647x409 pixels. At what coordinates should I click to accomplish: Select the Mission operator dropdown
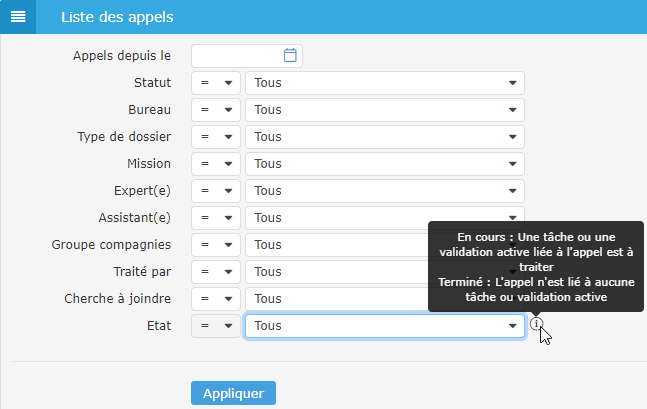click(215, 164)
